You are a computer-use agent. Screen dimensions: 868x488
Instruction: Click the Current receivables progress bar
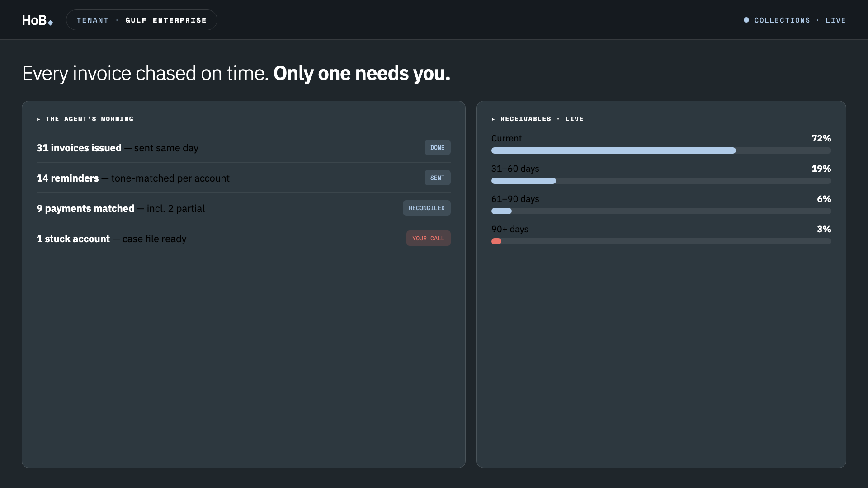(x=661, y=150)
